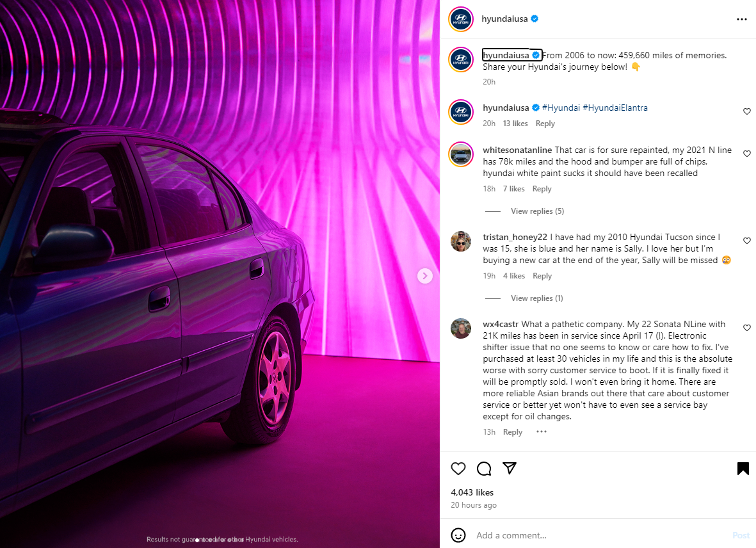Like the post with the heart icon
The width and height of the screenshot is (756, 548).
pyautogui.click(x=458, y=469)
